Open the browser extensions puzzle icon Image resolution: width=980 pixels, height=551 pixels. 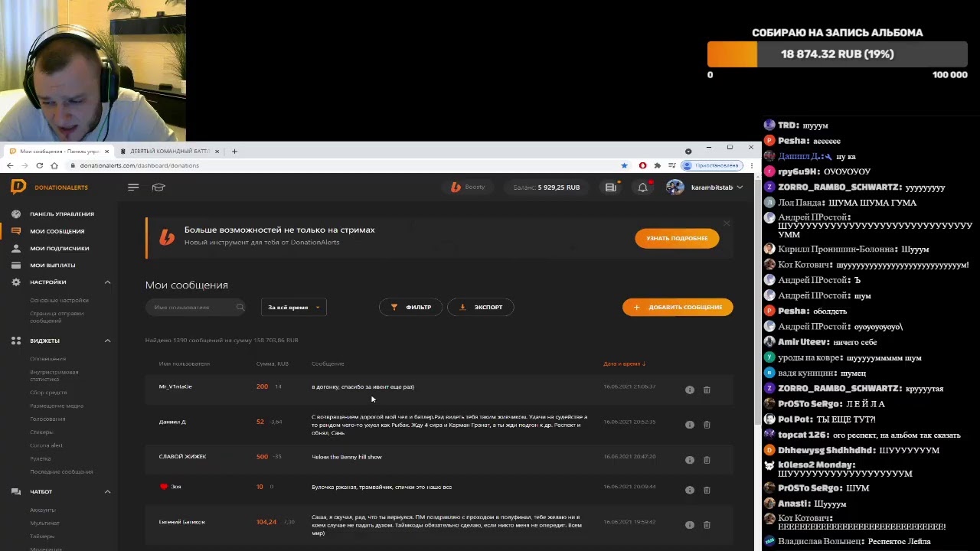pyautogui.click(x=657, y=165)
